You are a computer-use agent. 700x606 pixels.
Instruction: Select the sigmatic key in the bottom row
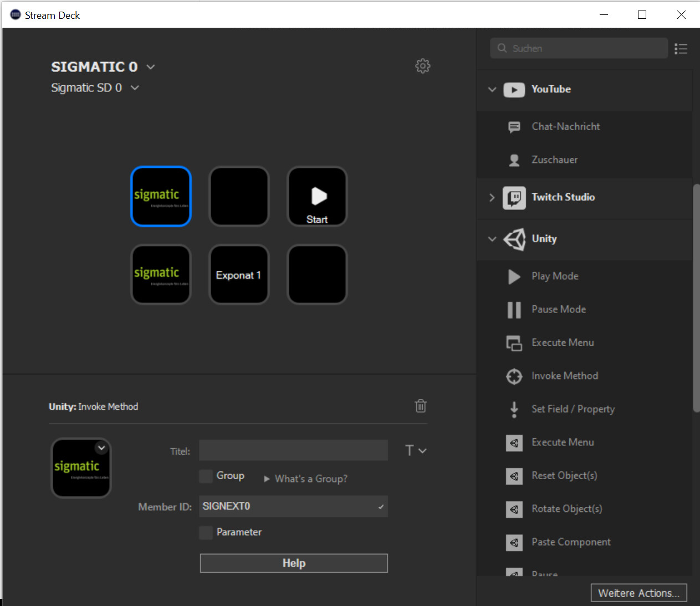click(x=161, y=274)
